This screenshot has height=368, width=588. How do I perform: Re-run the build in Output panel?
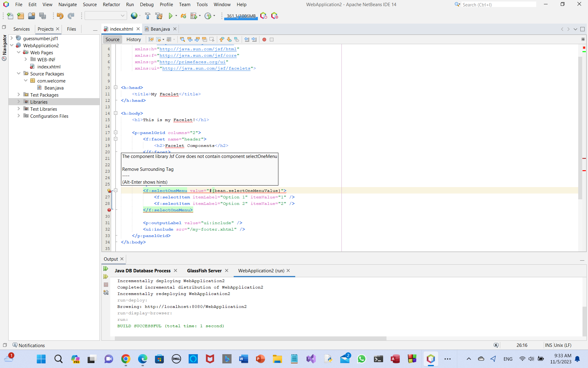click(x=106, y=269)
